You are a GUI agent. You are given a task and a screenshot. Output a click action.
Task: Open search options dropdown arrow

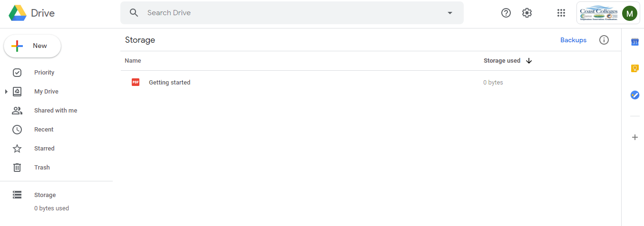[x=450, y=13]
